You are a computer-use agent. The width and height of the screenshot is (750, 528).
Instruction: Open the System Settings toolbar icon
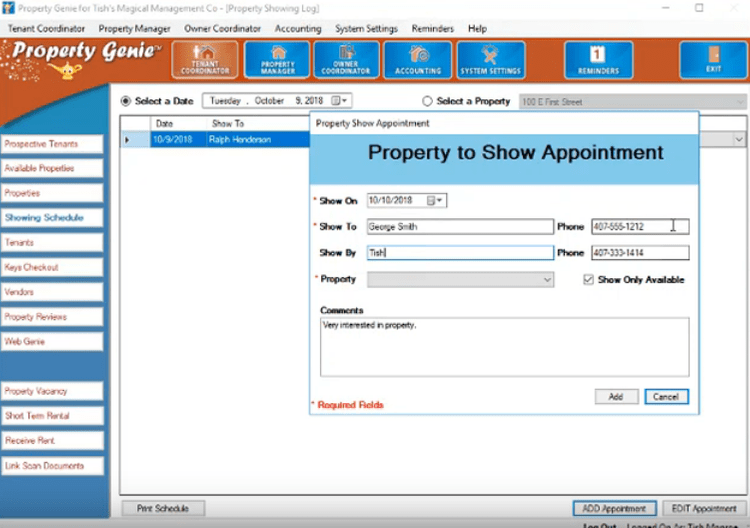coord(491,60)
